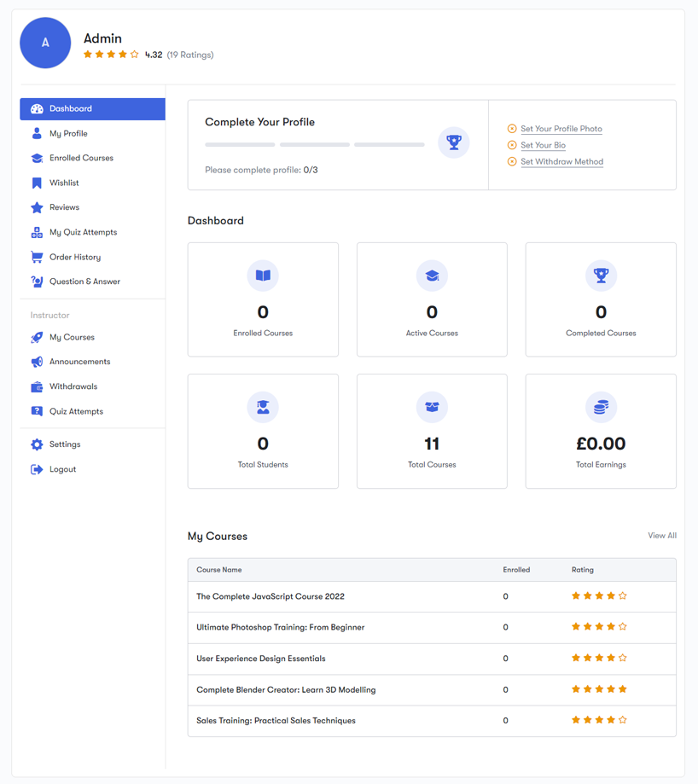The width and height of the screenshot is (698, 784).
Task: Open Set Withdraw Method link
Action: pos(561,161)
